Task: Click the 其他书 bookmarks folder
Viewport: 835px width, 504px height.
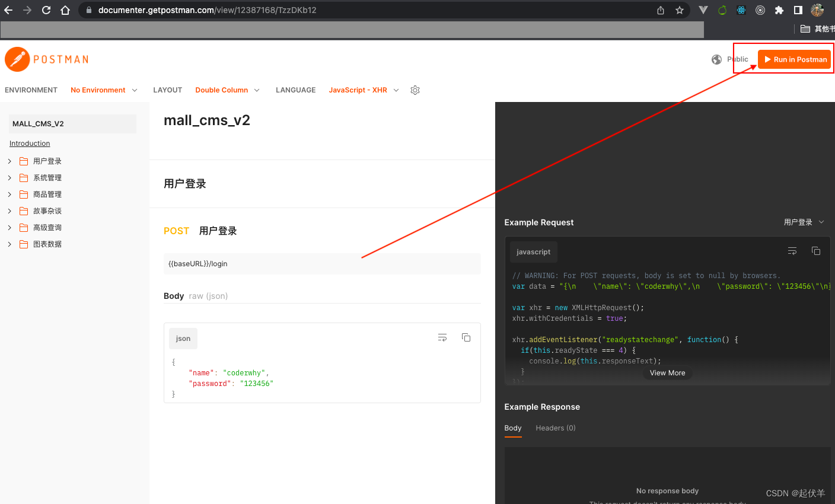Action: [818, 29]
